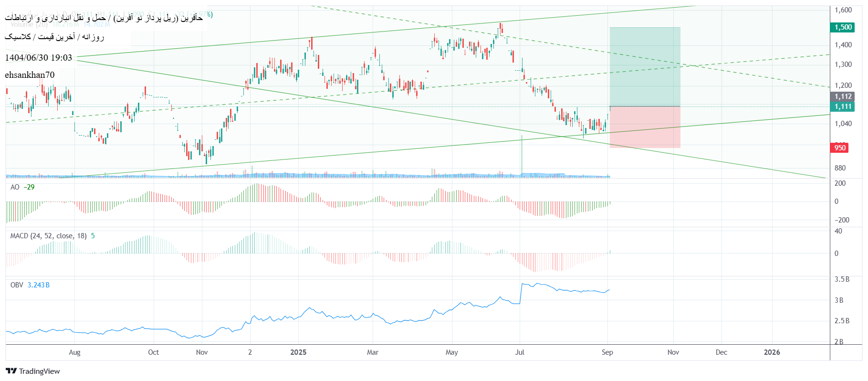
Task: Click the green profit zone of the long position
Action: (644, 67)
